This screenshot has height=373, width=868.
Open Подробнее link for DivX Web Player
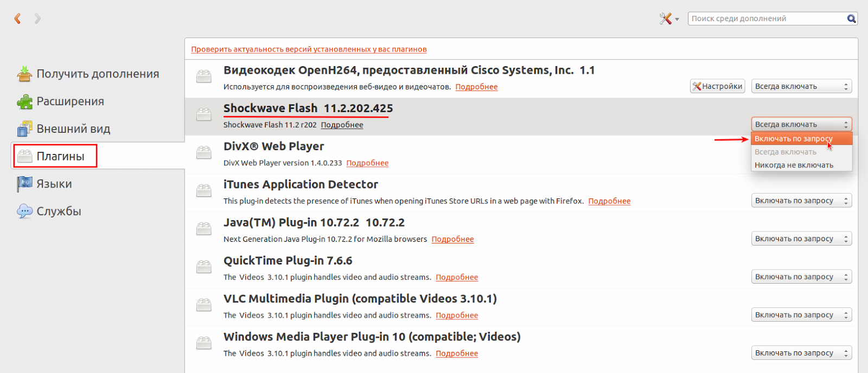[x=367, y=163]
